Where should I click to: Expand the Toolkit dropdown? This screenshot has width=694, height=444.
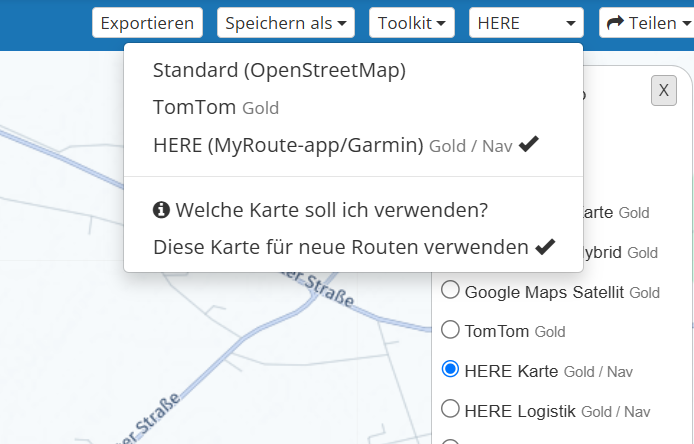pyautogui.click(x=412, y=22)
